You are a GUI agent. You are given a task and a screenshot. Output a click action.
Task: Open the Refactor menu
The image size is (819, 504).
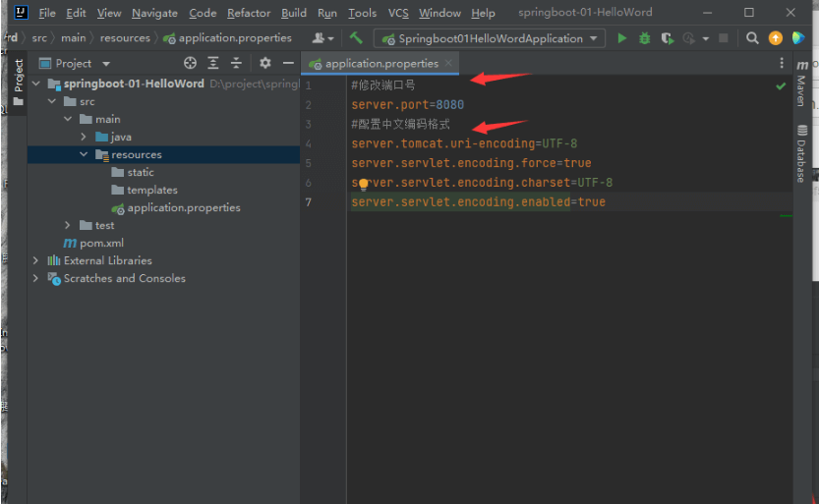pyautogui.click(x=249, y=13)
